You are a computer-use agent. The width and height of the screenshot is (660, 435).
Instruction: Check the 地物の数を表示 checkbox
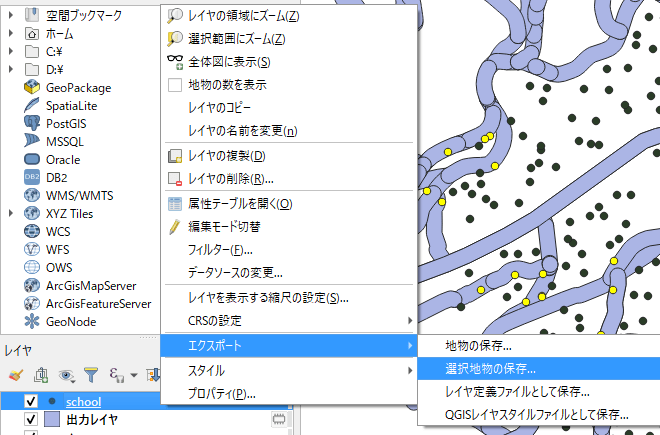tap(175, 85)
